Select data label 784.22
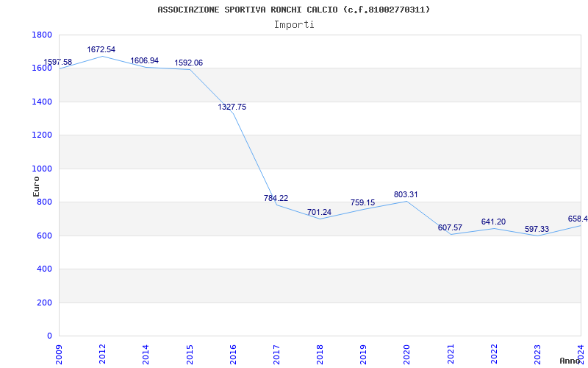The image size is (588, 368). coord(276,198)
